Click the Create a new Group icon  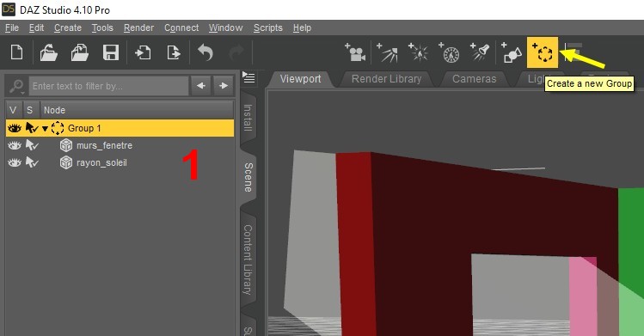[543, 52]
